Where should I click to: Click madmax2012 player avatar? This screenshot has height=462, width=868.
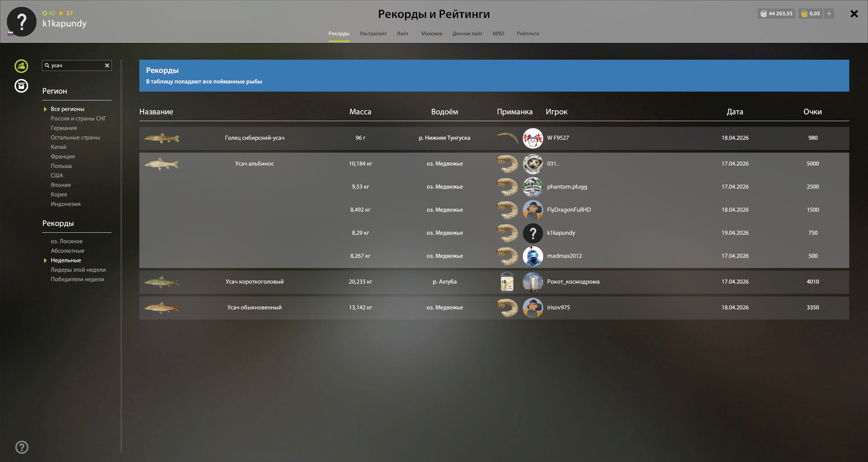(533, 256)
